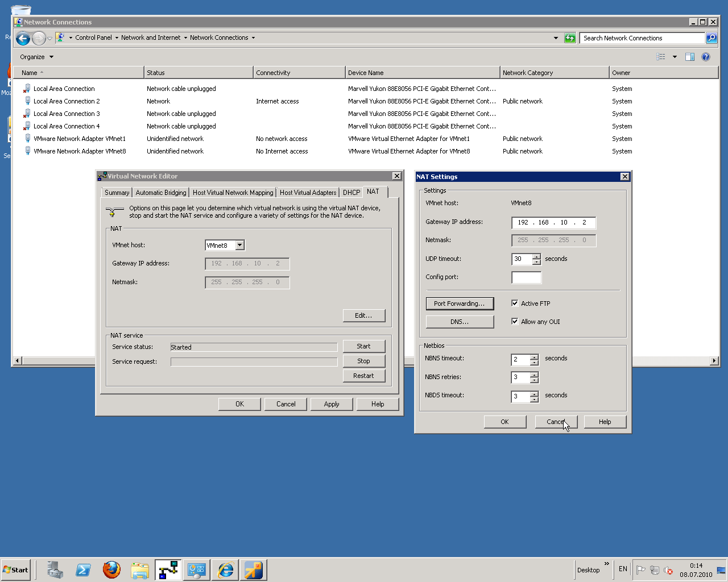
Task: Open Server Manager from the taskbar
Action: coord(55,569)
